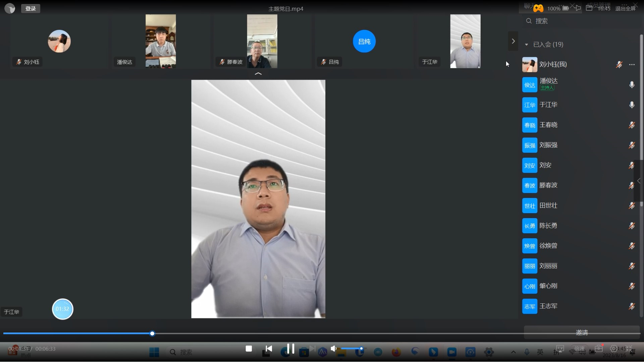
Task: Click the 主题党日.mp4 title text
Action: (286, 9)
